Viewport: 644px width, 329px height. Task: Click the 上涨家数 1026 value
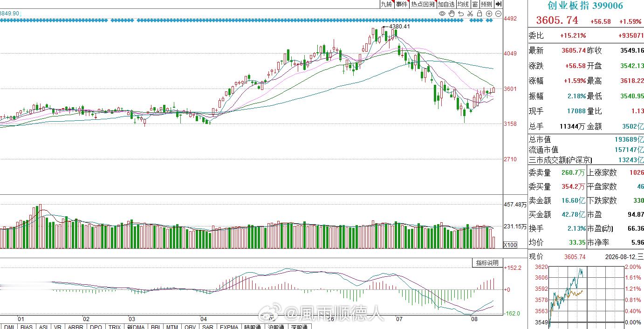click(x=636, y=172)
